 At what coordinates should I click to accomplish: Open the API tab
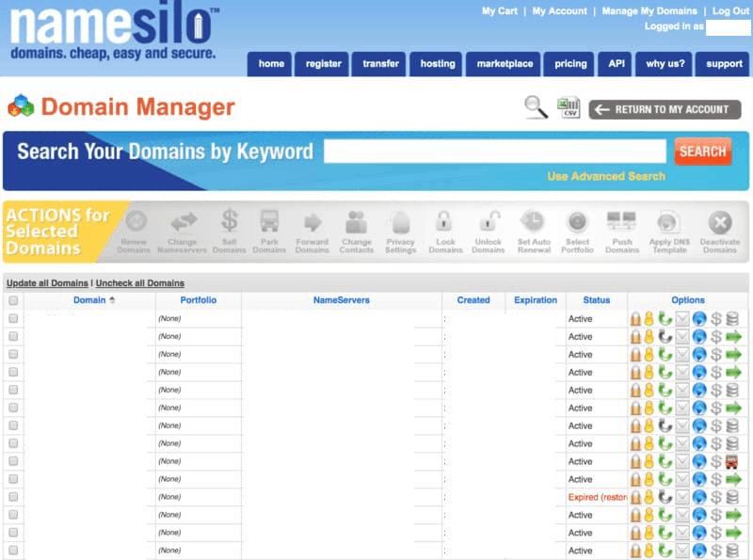(x=616, y=64)
